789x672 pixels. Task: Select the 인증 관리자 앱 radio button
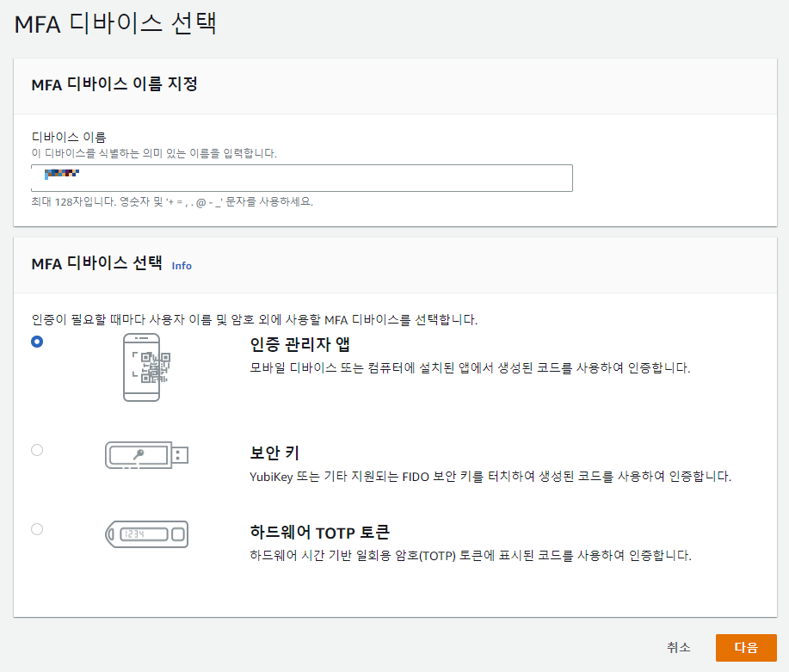tap(37, 342)
